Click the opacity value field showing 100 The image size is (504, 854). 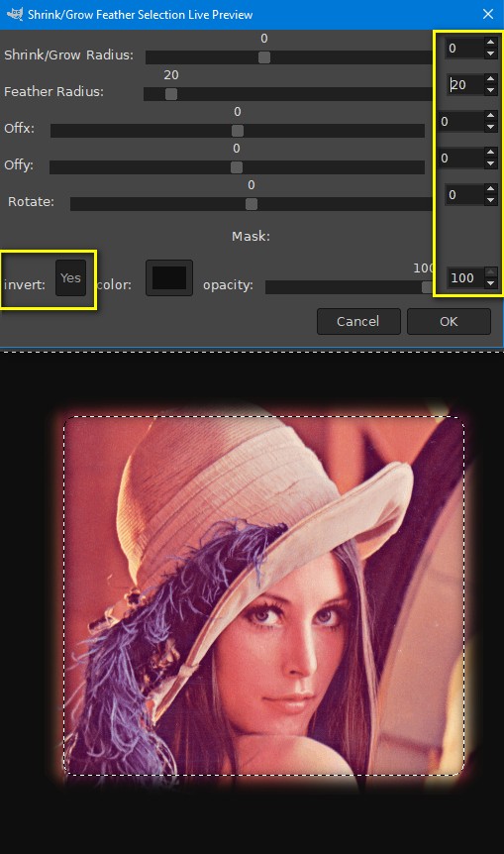[x=465, y=277]
